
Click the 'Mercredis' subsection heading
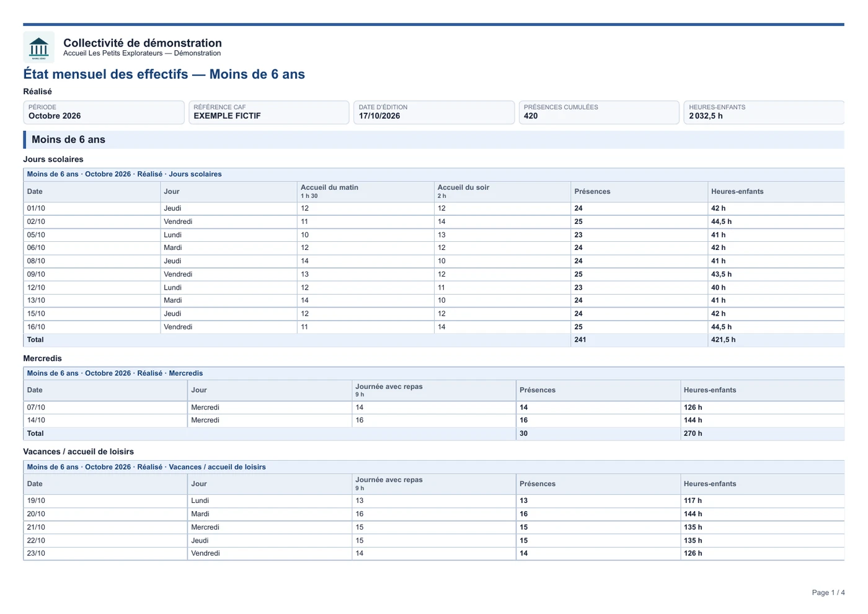tap(43, 358)
